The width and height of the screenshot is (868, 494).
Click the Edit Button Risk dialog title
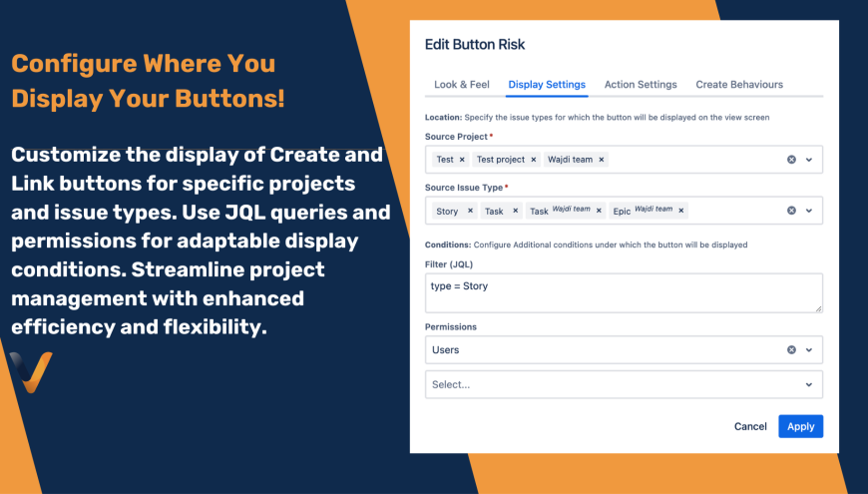[475, 44]
